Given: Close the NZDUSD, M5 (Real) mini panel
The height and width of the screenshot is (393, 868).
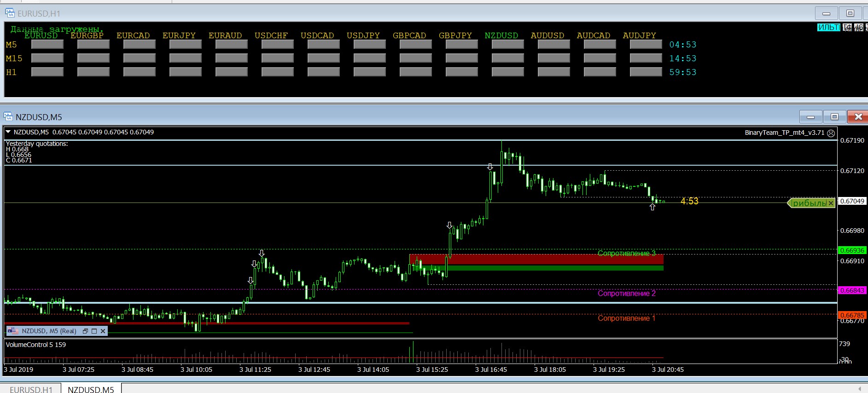Looking at the screenshot, I should tap(103, 331).
